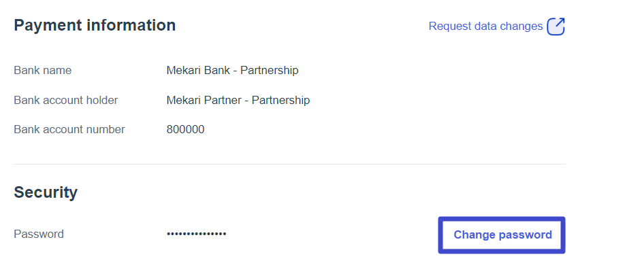Click the word Partnership in the Bank name row
This screenshot has width=644, height=263.
click(x=270, y=71)
